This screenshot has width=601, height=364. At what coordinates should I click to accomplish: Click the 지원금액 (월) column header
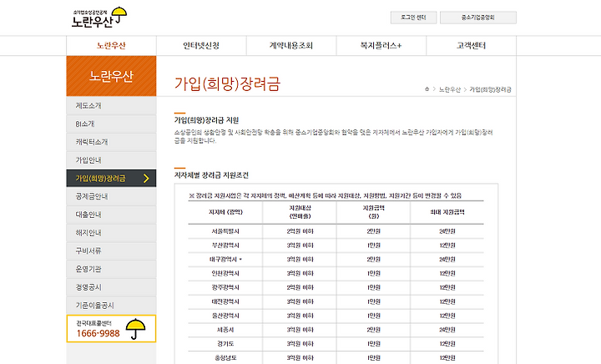(373, 212)
